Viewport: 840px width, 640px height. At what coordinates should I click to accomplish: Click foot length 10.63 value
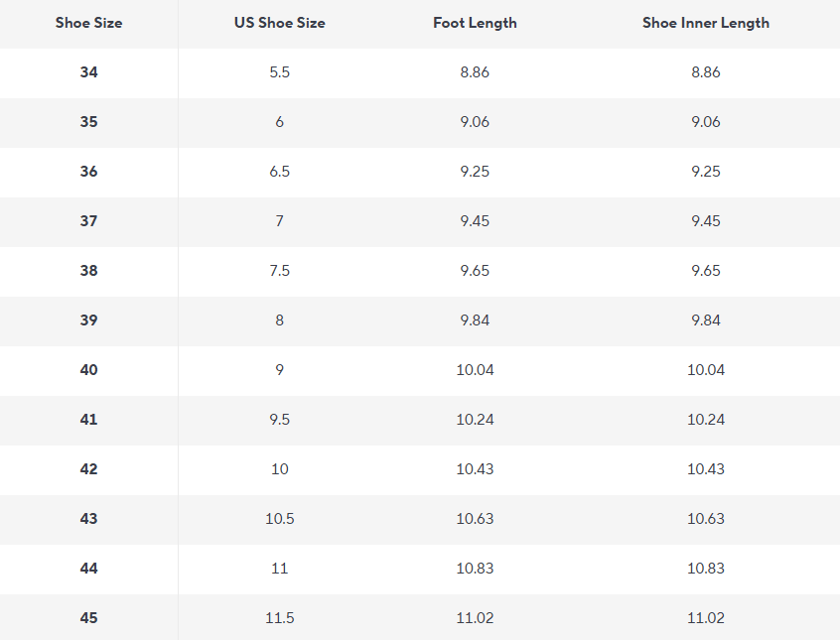point(475,519)
